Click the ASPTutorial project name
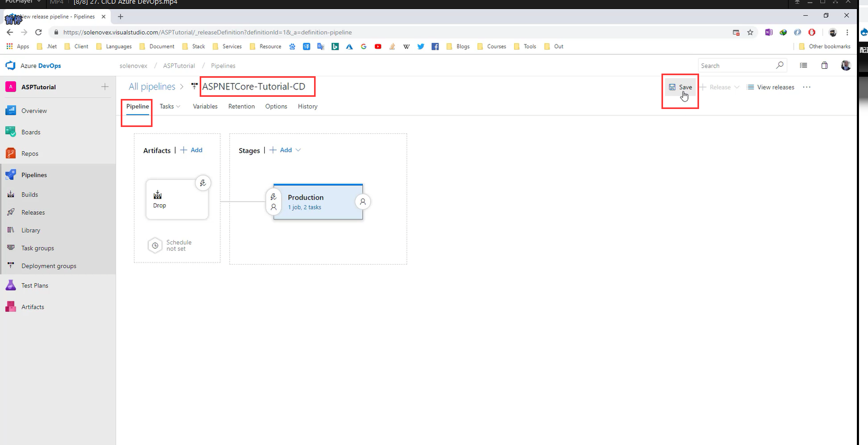The image size is (868, 445). pyautogui.click(x=39, y=87)
